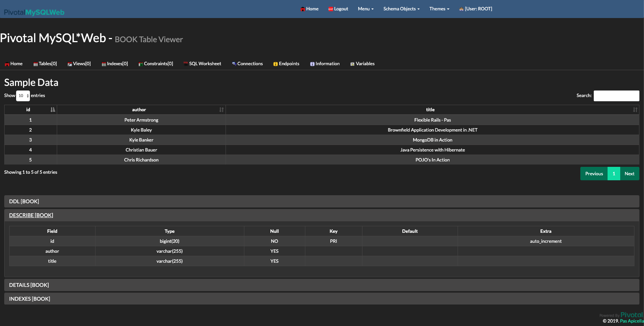Screen dimensions: 644x326
Task: Expand the INDEXES [BOOK] panel
Action: (x=321, y=299)
